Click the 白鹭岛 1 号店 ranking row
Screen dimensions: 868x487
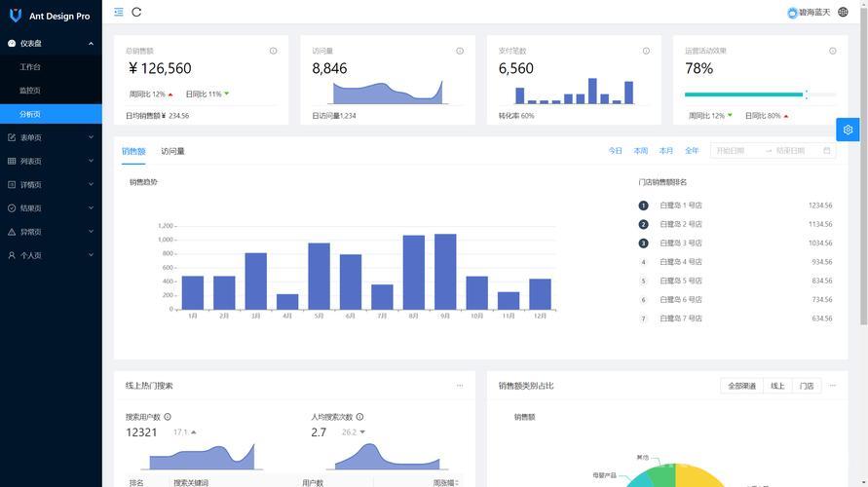click(x=736, y=206)
